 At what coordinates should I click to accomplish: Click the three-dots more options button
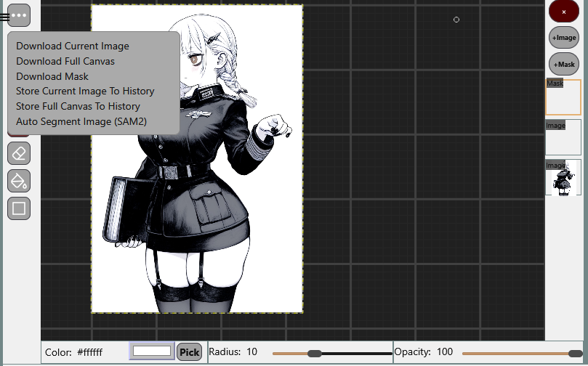(x=19, y=15)
